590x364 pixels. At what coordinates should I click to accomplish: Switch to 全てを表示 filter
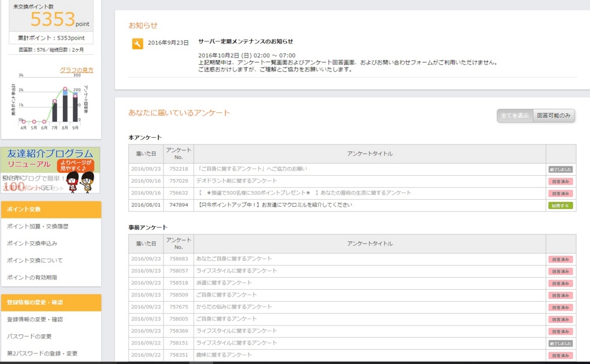(x=515, y=115)
